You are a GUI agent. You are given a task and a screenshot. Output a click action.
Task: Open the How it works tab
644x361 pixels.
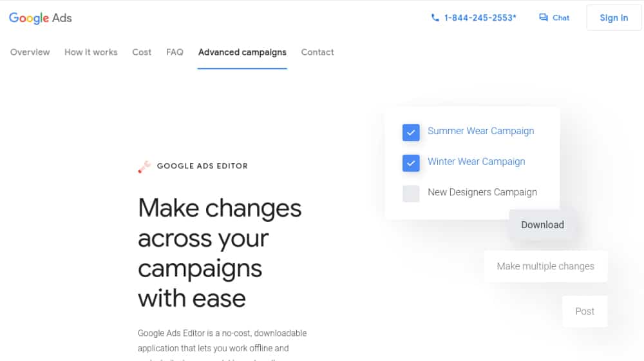pos(91,52)
